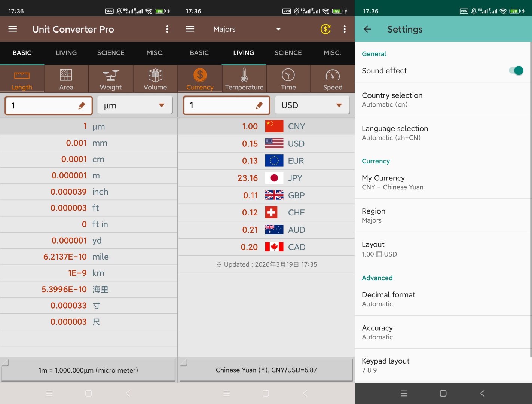
Task: Go back from the Settings screen
Action: click(367, 29)
